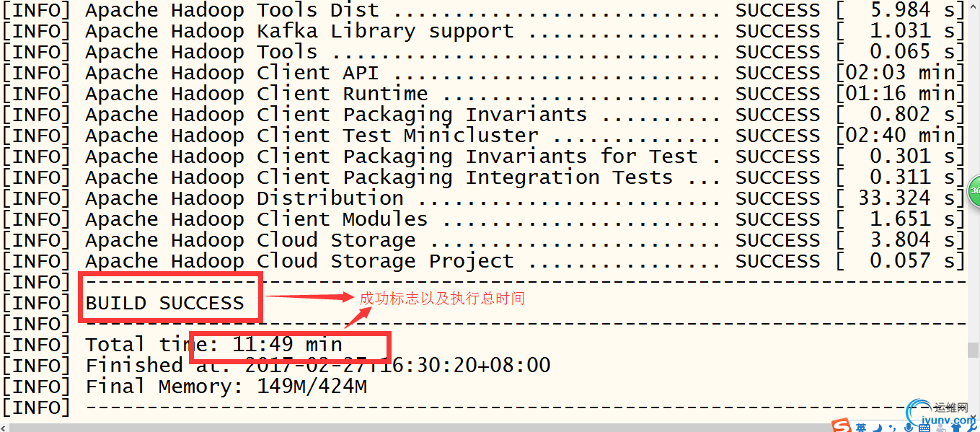Toggle the punctuation mode icon in the IME bar

click(x=892, y=427)
